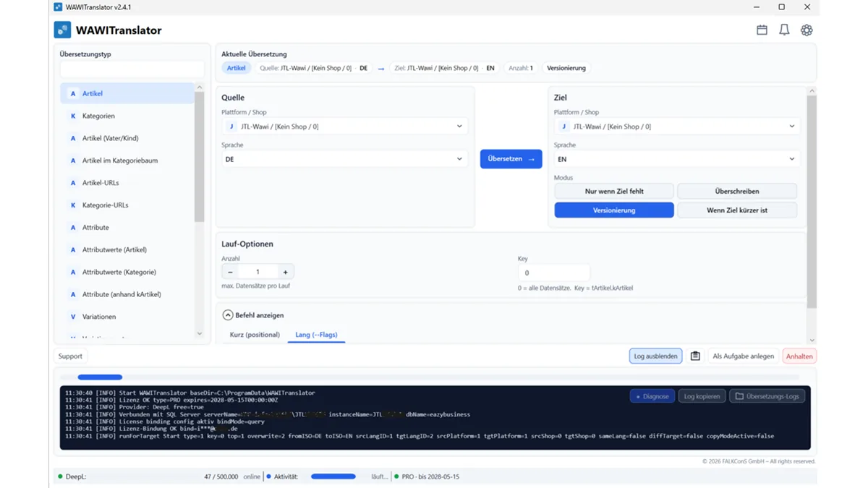The height and width of the screenshot is (488, 868).
Task: Select mode Überschreiben
Action: 737,192
